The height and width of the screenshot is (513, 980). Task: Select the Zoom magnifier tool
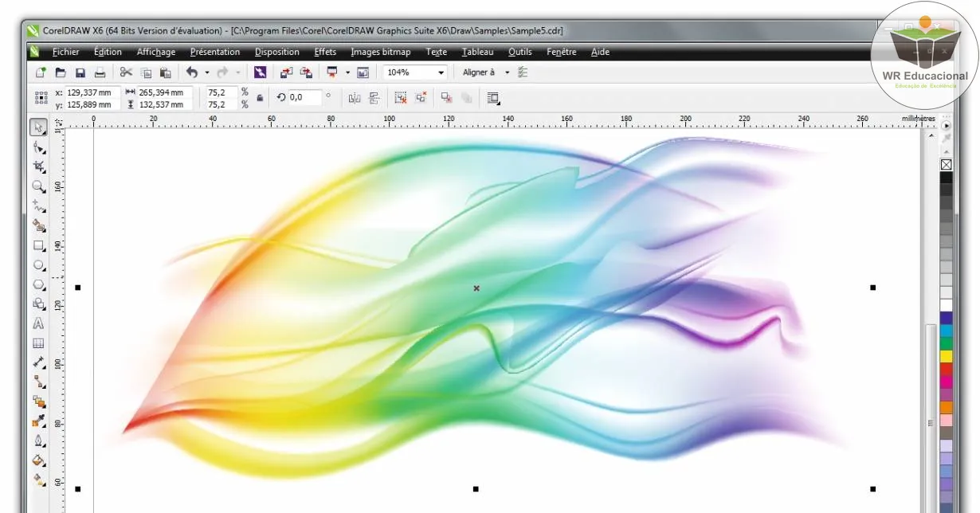(x=38, y=186)
